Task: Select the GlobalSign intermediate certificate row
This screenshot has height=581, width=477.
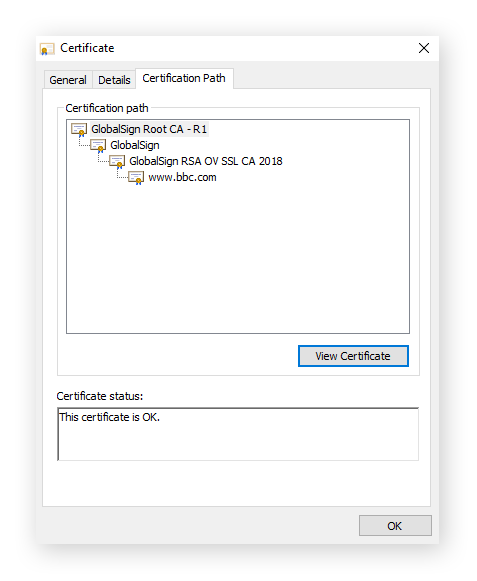Action: point(135,145)
